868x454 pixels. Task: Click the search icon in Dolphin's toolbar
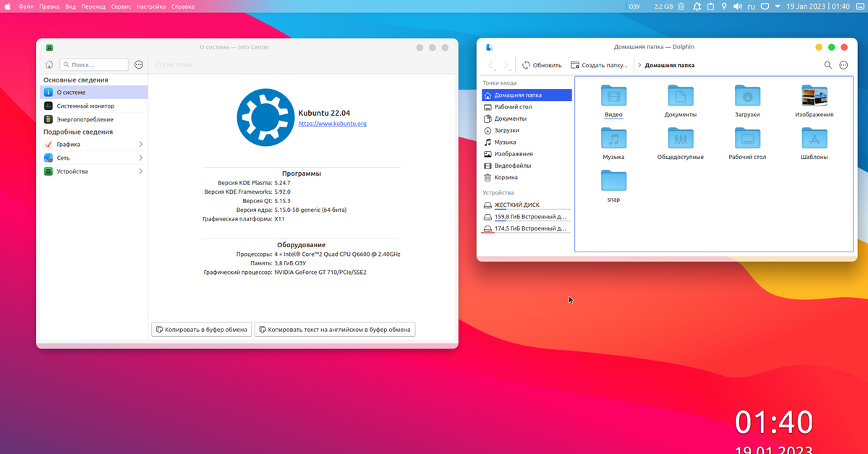[x=828, y=65]
